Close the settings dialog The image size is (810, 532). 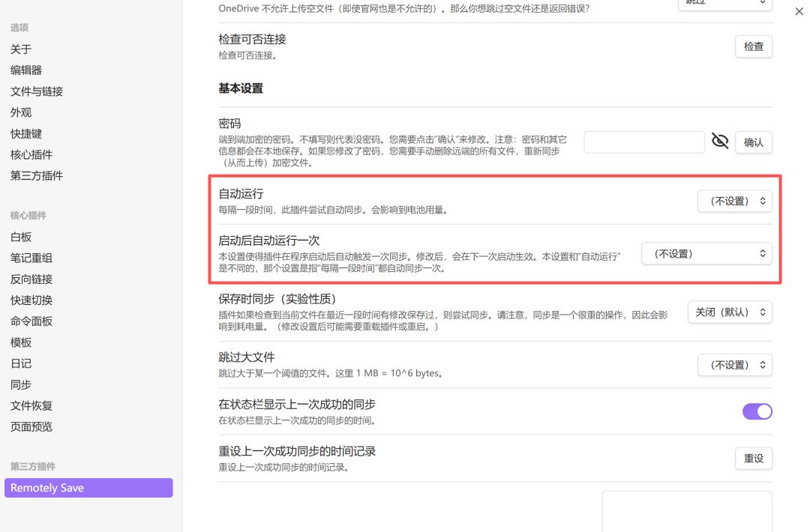[x=799, y=11]
